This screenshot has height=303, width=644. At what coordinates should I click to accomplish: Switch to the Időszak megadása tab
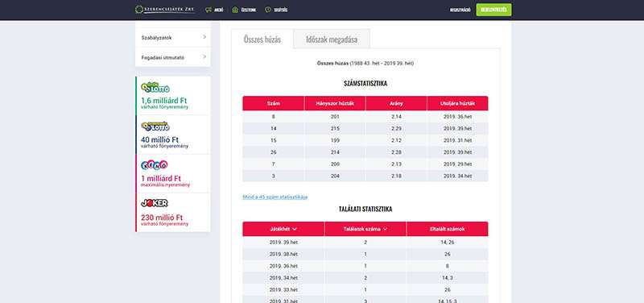(x=332, y=39)
